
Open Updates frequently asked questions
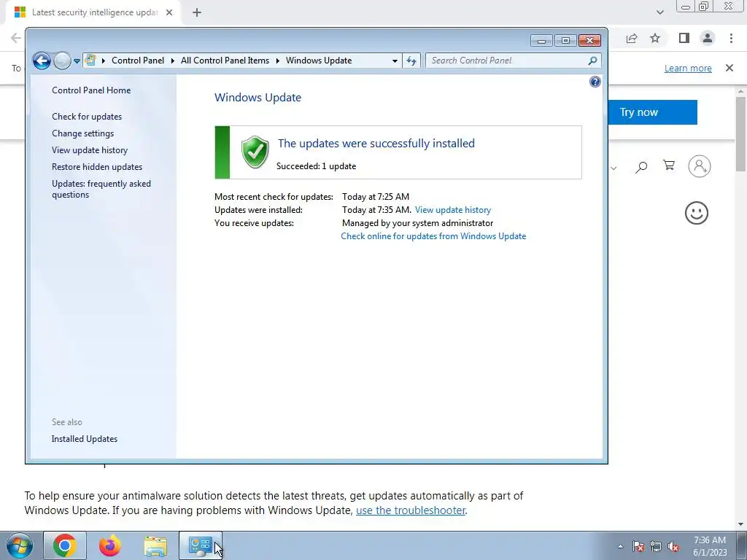pyautogui.click(x=101, y=189)
